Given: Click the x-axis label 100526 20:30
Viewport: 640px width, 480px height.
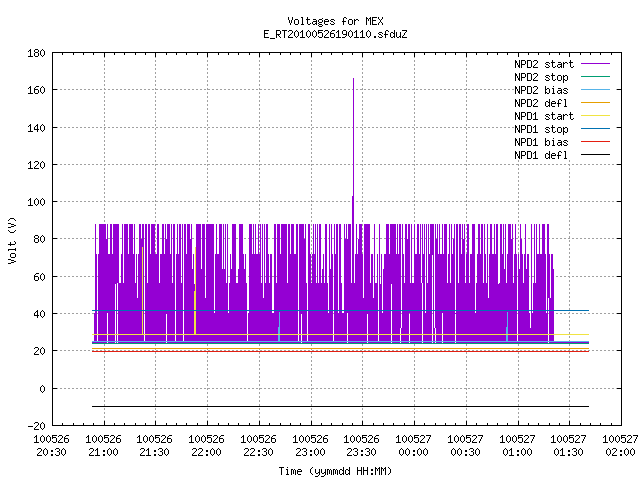Looking at the screenshot, I should point(51,446).
